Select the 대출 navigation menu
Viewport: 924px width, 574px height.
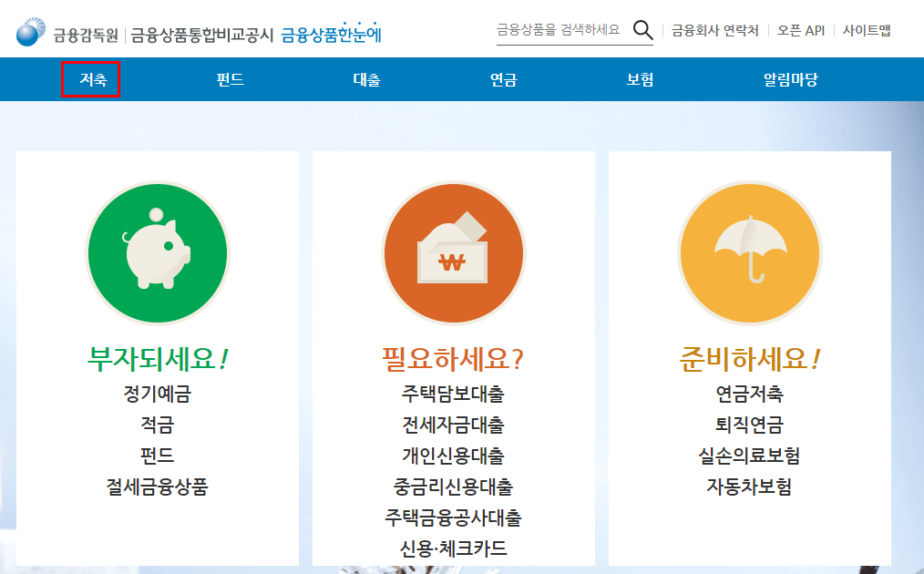(x=366, y=80)
